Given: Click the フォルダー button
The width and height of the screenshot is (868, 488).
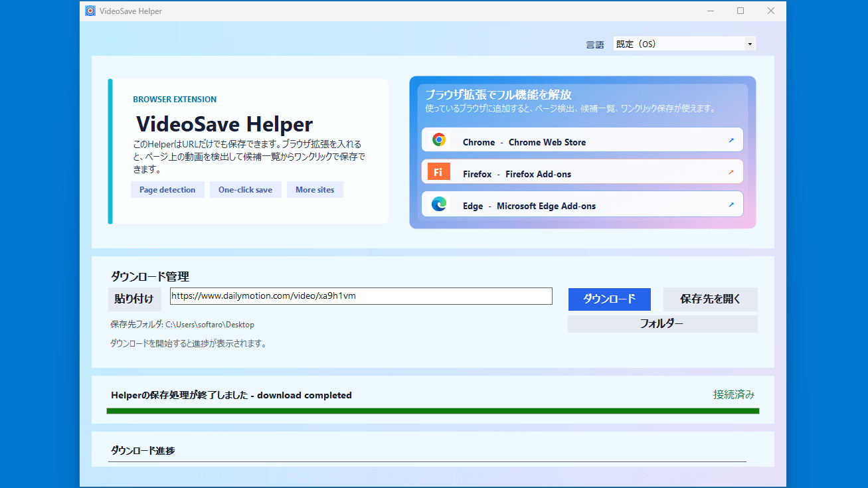Looking at the screenshot, I should click(x=662, y=324).
